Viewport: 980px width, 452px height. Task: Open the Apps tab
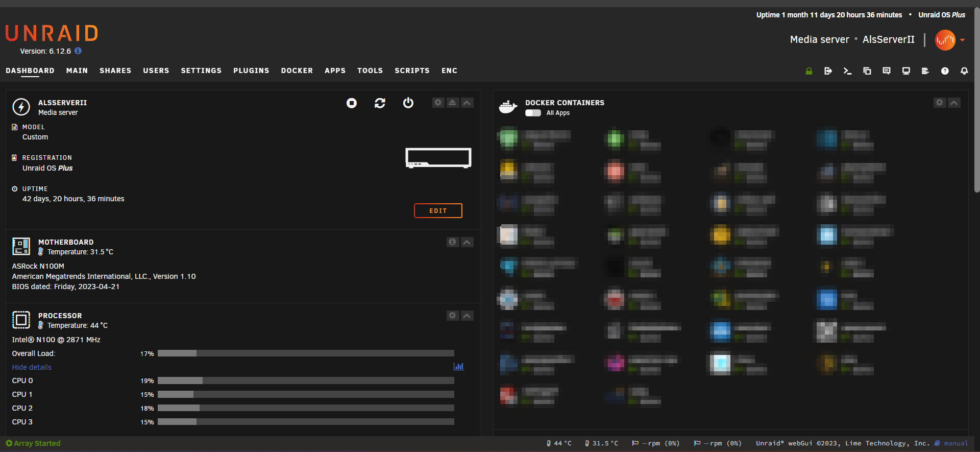point(335,70)
